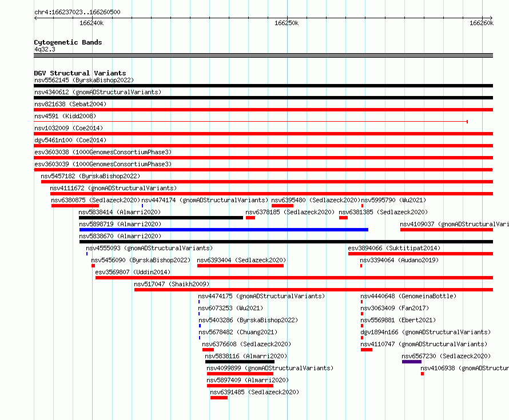Click nsv5838116 (Almarri2020) label
The height and width of the screenshot is (420, 509).
pos(246,356)
